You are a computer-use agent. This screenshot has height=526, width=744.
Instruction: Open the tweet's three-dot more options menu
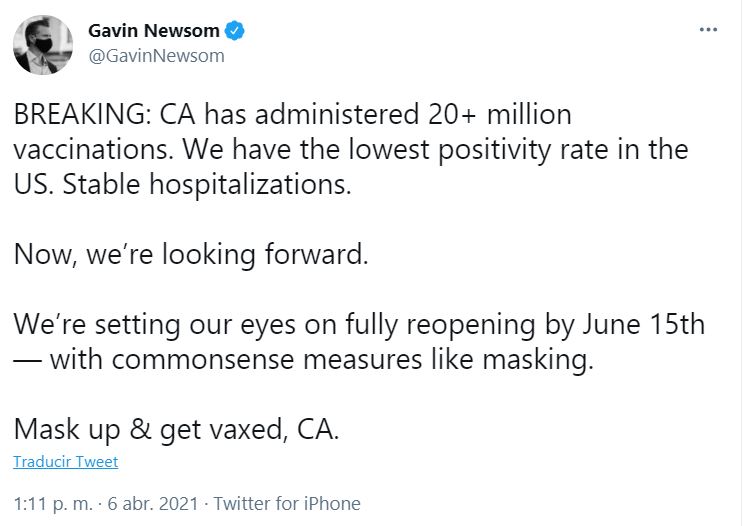[x=707, y=30]
